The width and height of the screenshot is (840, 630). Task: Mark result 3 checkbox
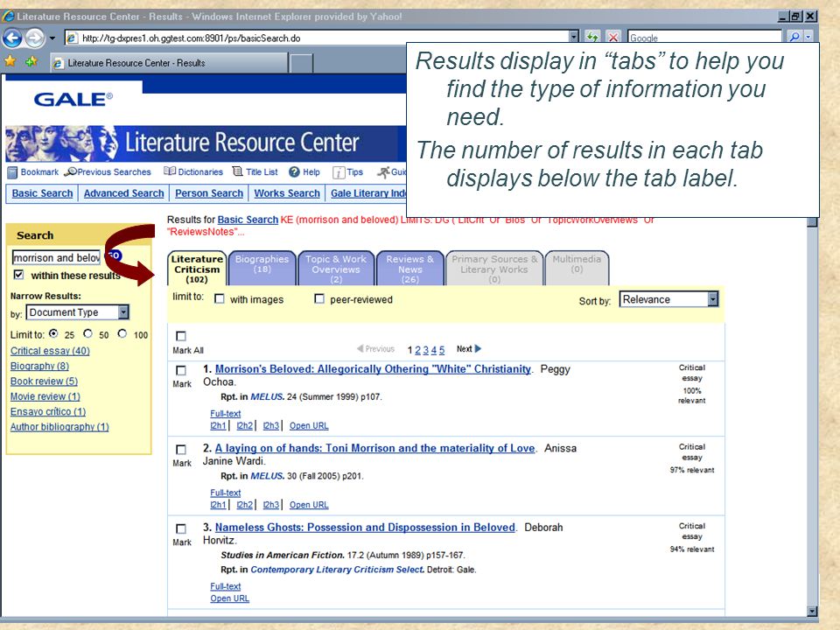(x=181, y=528)
